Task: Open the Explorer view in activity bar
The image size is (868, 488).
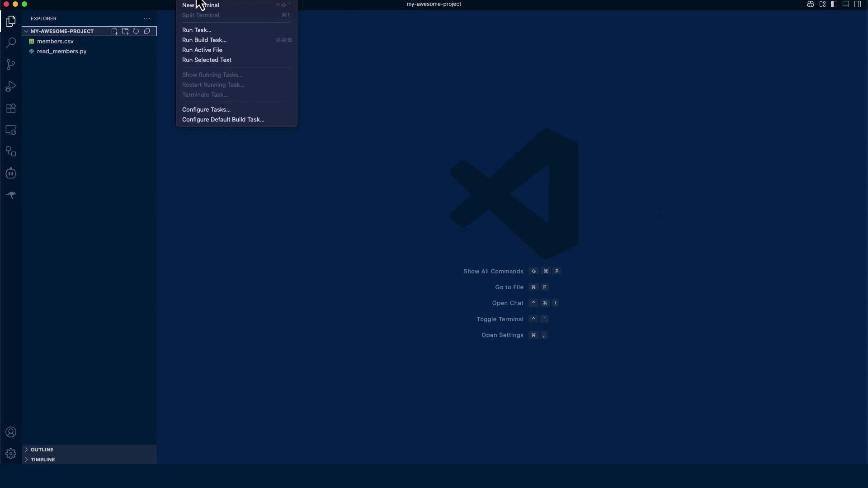Action: 11,21
